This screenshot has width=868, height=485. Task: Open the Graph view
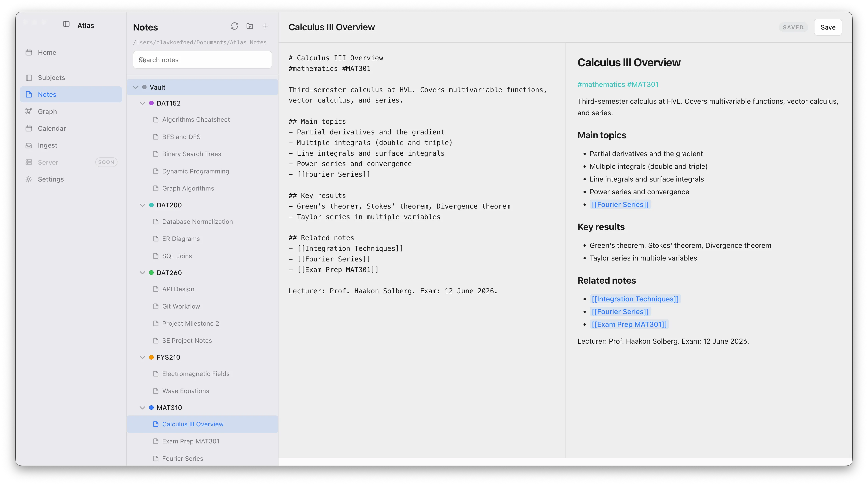(71, 111)
